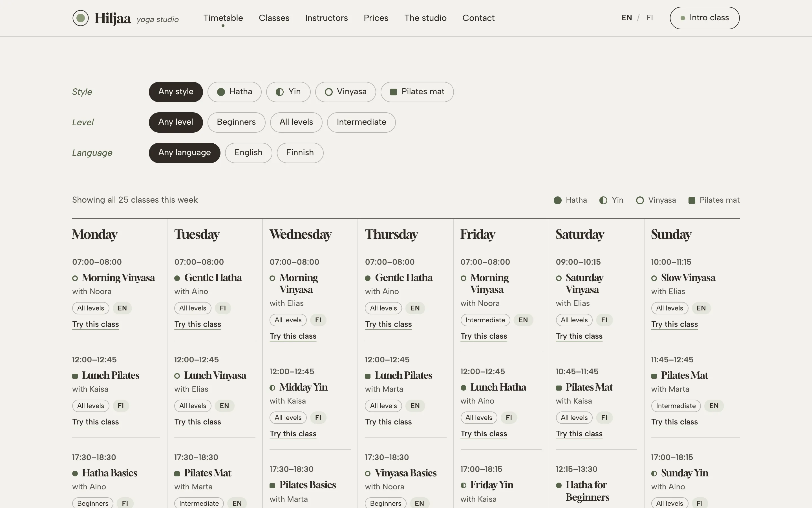Screen dimensions: 812x508
Task: Choose the Beginners level filter
Action: (236, 122)
